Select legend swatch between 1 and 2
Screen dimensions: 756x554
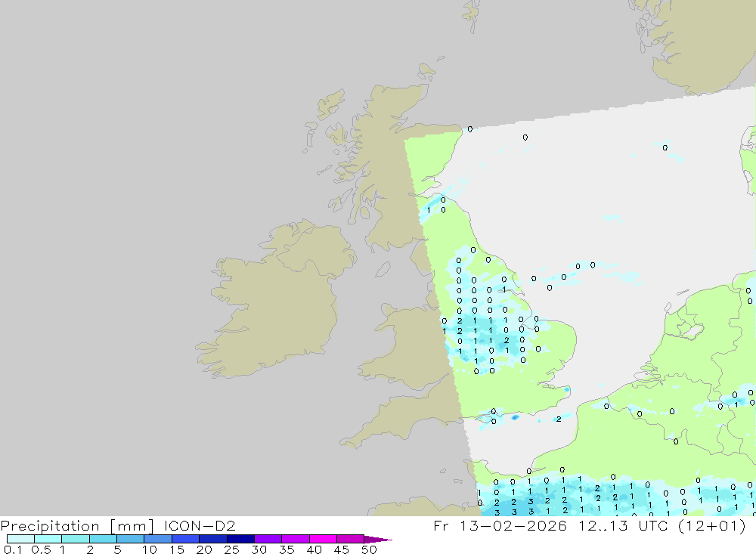[76, 539]
